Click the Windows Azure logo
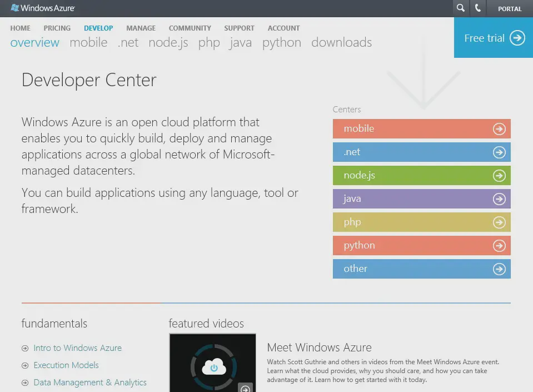This screenshot has width=533, height=392. click(x=43, y=8)
